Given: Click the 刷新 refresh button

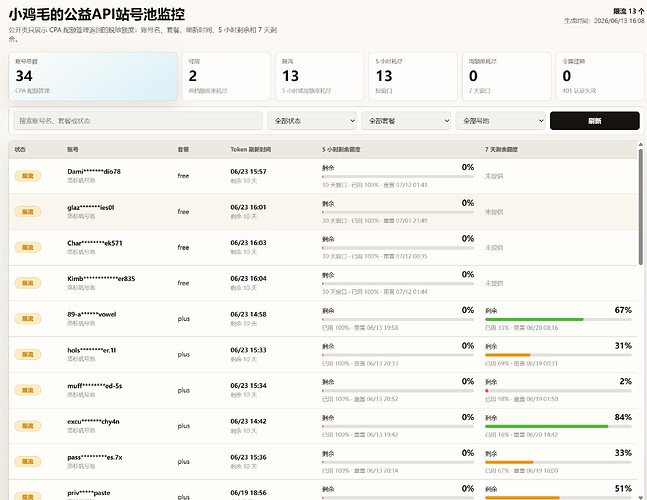Looking at the screenshot, I should [x=595, y=121].
